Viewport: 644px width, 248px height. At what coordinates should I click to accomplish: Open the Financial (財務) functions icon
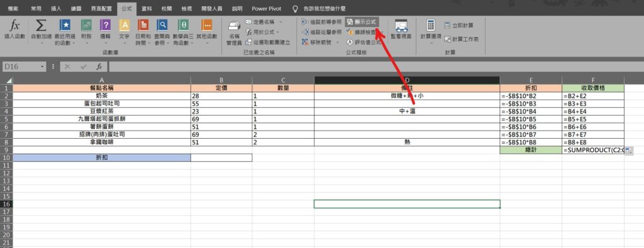[86, 25]
